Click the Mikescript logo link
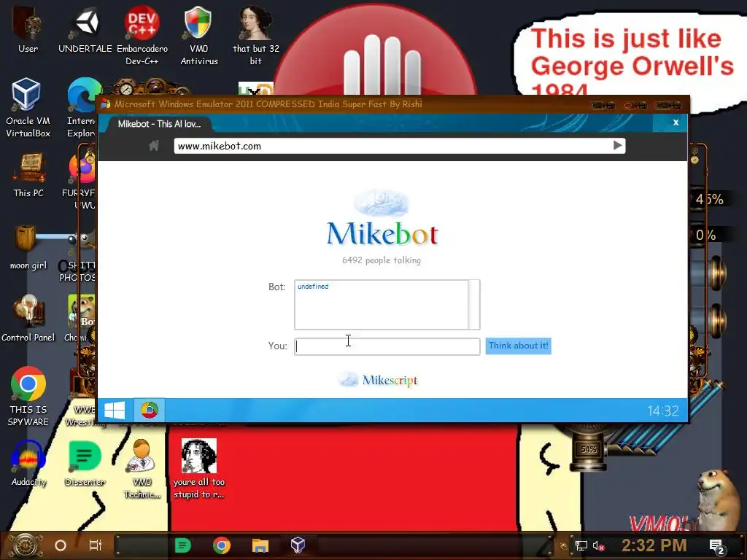The image size is (747, 560). (379, 379)
